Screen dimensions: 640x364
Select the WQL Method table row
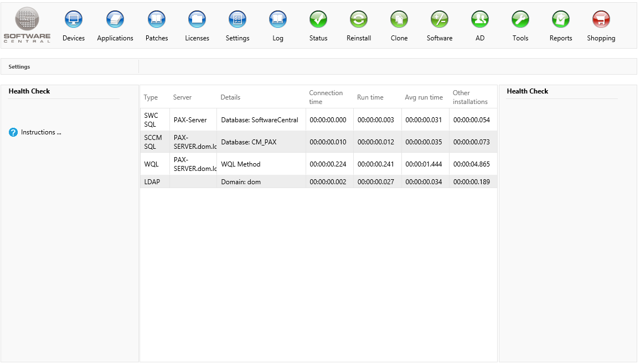[x=240, y=164]
